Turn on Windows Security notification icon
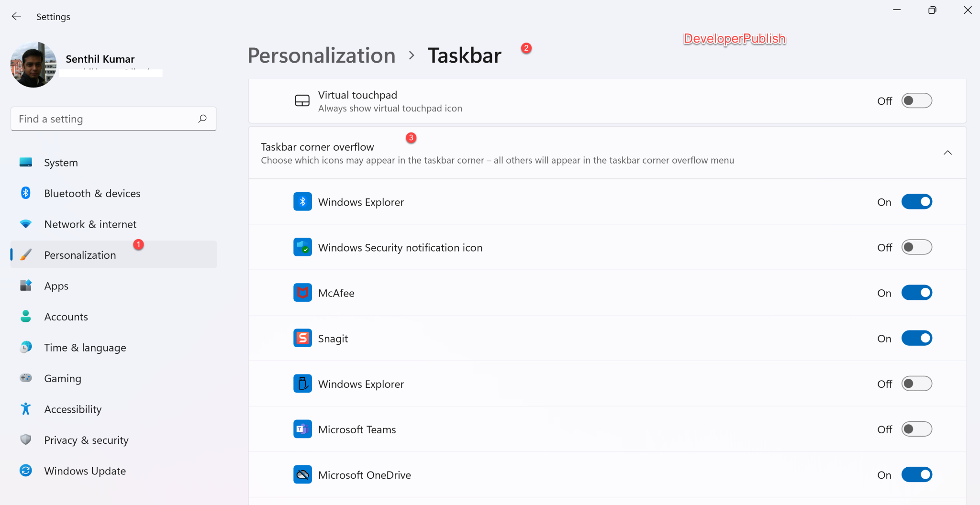Screen dimensions: 980x505 coord(916,247)
